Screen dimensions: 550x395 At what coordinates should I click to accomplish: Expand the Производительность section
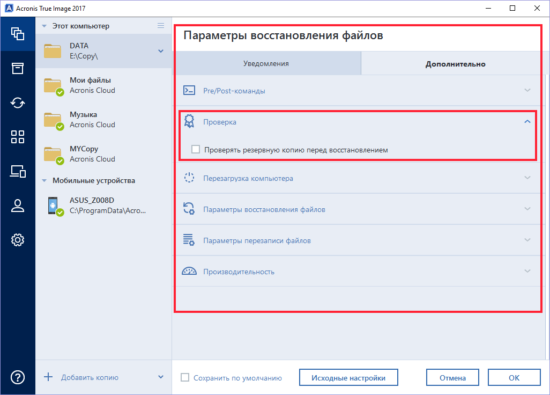(358, 271)
